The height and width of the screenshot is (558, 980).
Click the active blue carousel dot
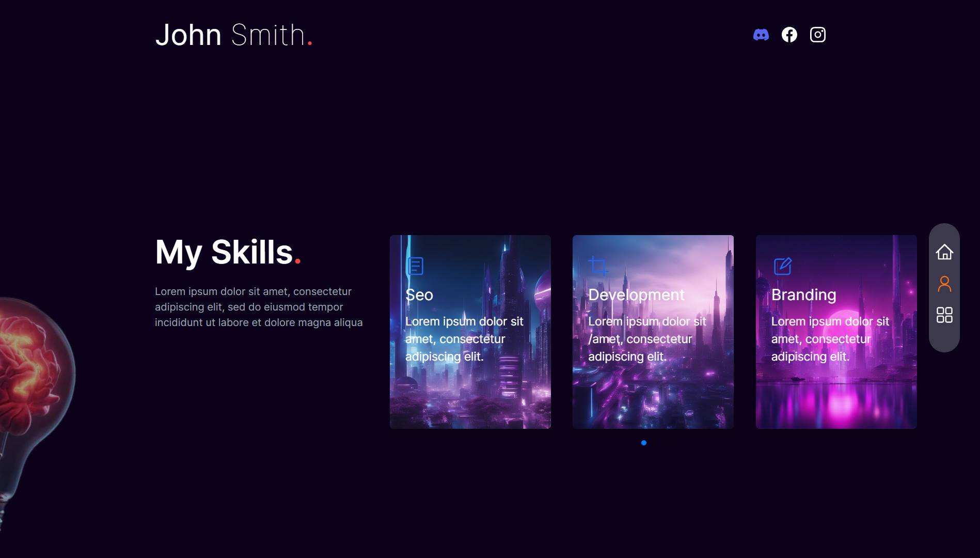(644, 443)
